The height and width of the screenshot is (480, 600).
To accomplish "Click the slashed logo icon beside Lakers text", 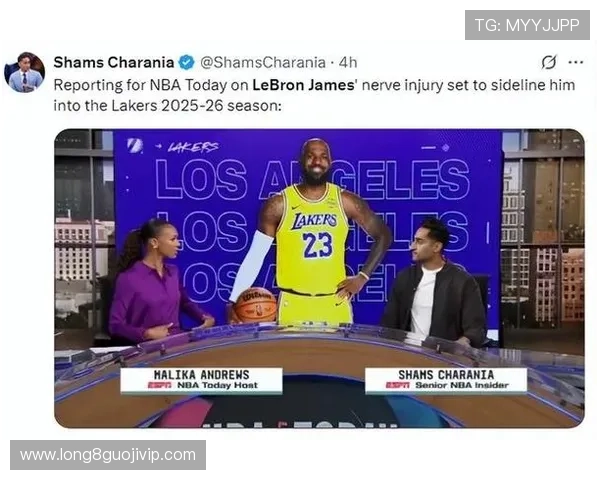I will tap(135, 146).
